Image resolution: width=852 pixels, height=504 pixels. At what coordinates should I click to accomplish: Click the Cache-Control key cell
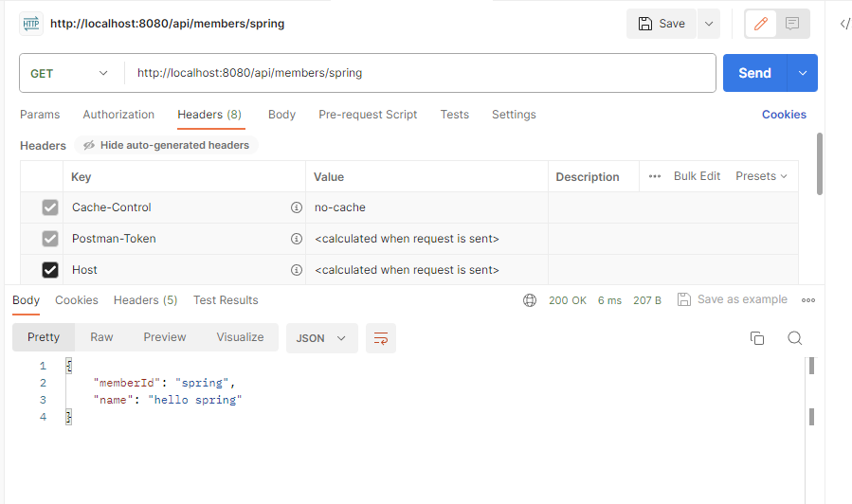[184, 207]
